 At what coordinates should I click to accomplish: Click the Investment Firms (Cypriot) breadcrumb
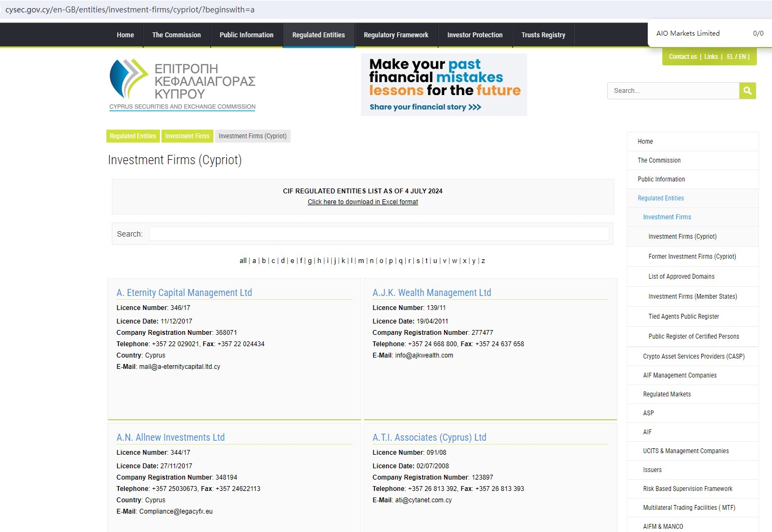[253, 136]
